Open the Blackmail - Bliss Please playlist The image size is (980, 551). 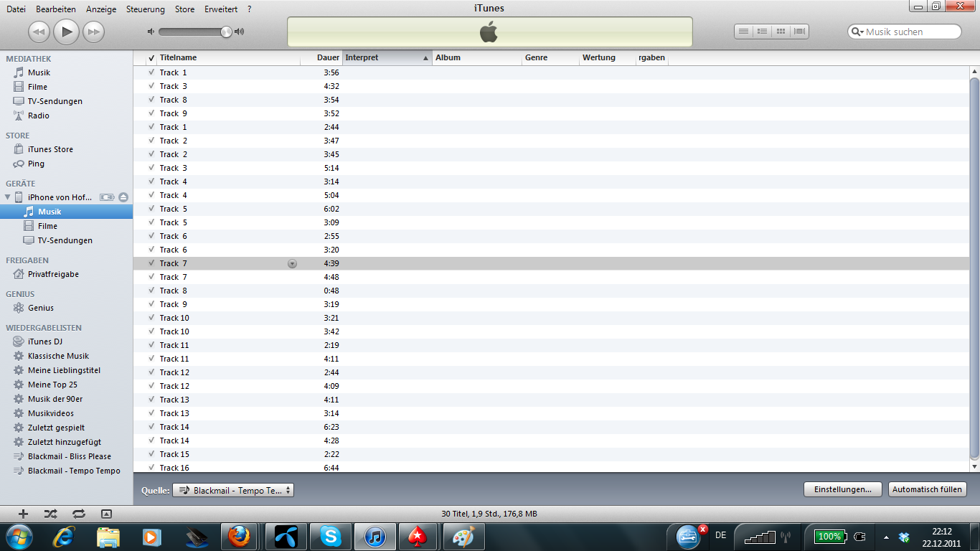(70, 456)
